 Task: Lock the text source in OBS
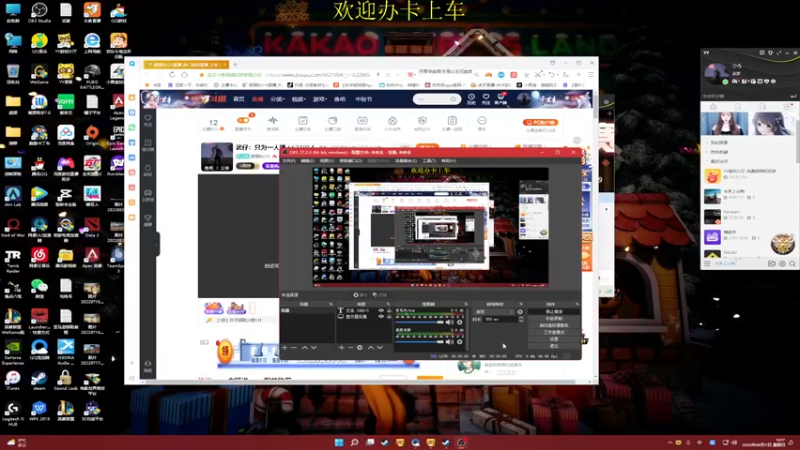point(389,310)
